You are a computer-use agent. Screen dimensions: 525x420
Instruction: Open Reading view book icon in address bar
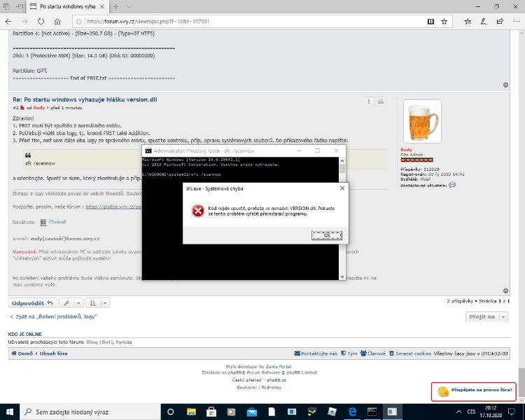430,22
